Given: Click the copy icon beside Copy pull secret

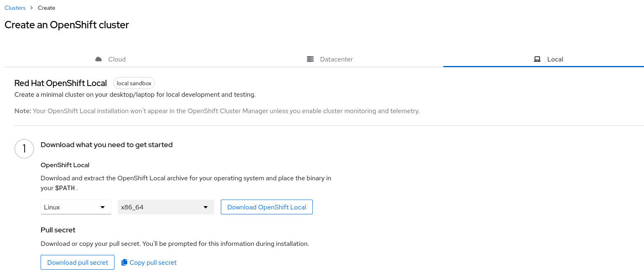Looking at the screenshot, I should 124,262.
